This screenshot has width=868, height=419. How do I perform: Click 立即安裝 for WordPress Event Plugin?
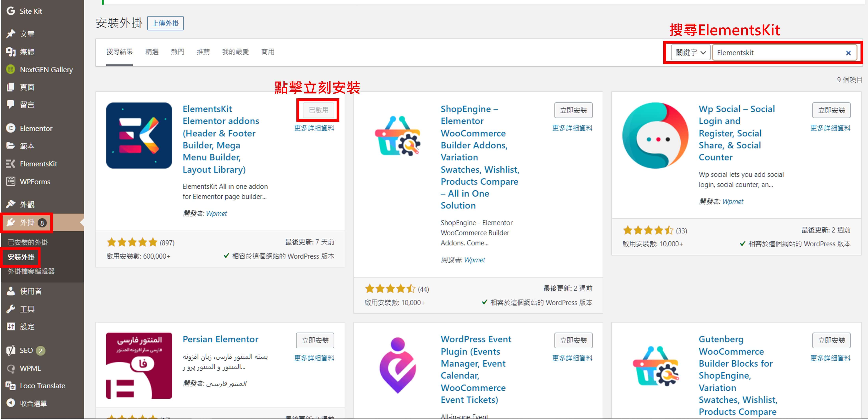tap(573, 340)
